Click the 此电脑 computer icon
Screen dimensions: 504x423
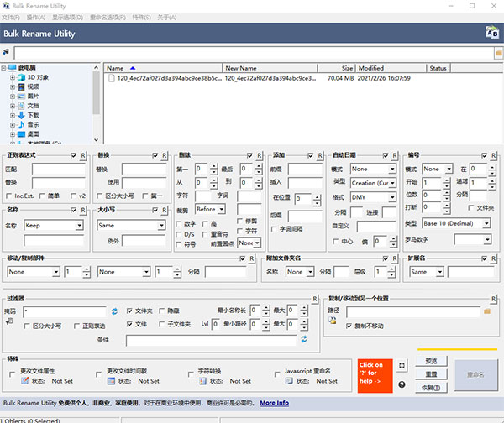pyautogui.click(x=13, y=68)
